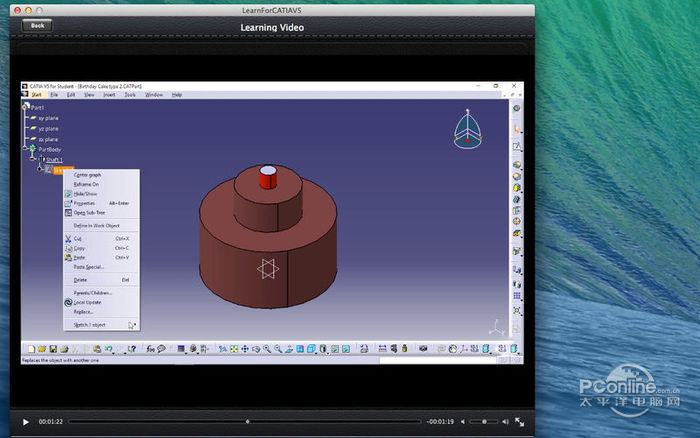700x438 pixels.
Task: Click the Cut scissors icon in context menu
Action: [68, 239]
